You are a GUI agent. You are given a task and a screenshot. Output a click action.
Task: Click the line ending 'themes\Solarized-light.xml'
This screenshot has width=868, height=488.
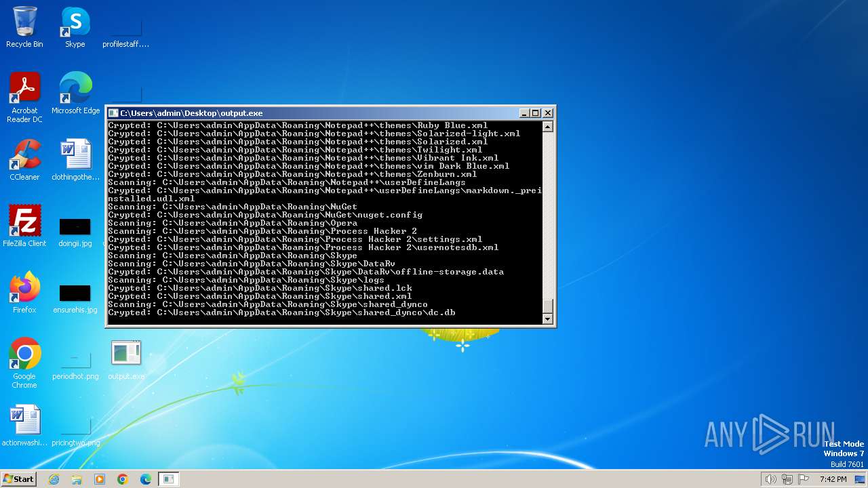(x=314, y=134)
